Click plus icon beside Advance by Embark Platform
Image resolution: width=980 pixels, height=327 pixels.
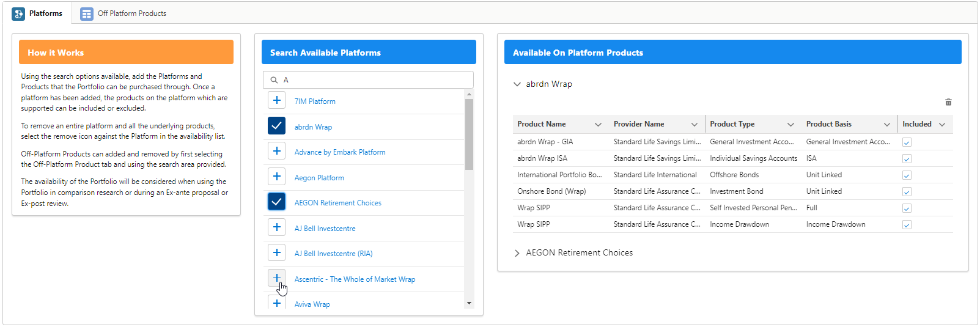point(277,152)
